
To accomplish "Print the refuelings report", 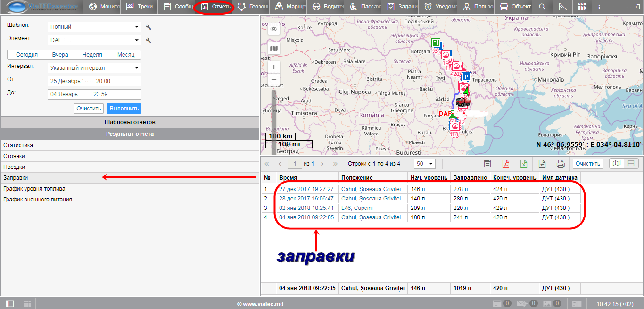I will coord(561,164).
